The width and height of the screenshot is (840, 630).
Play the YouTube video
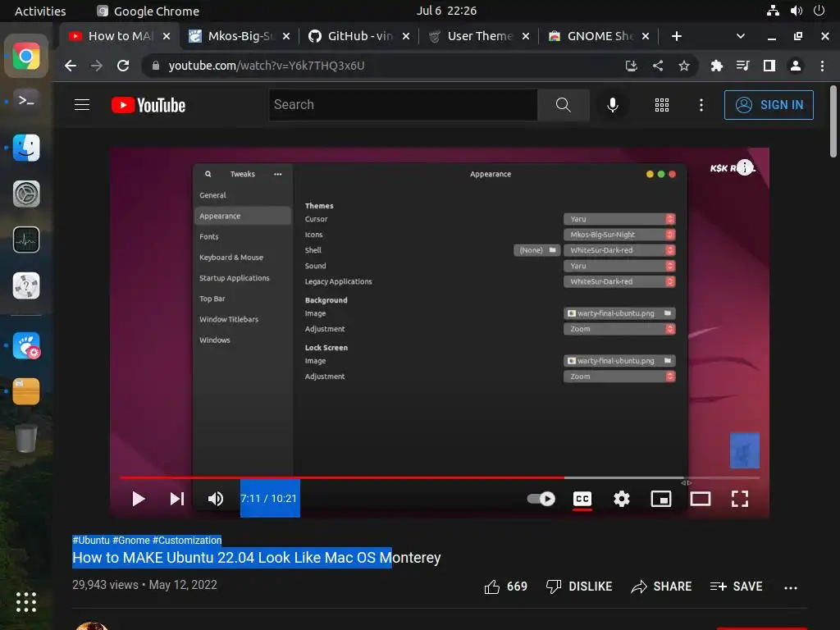(138, 499)
